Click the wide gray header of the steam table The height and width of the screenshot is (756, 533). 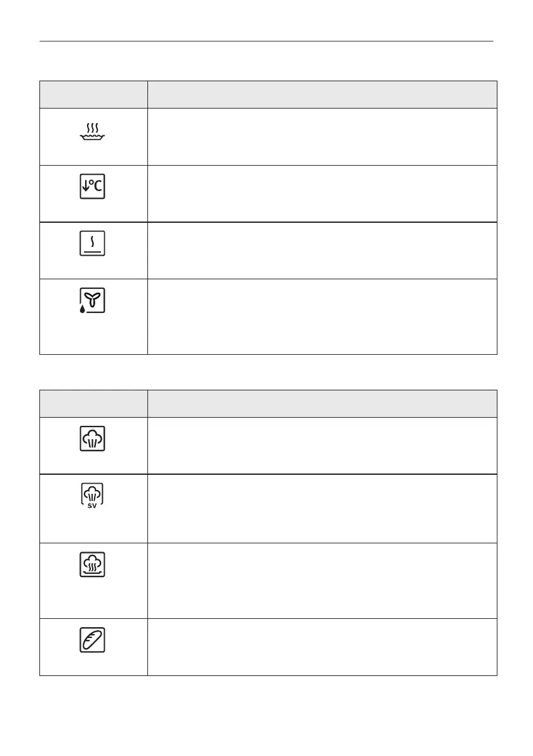(x=321, y=403)
